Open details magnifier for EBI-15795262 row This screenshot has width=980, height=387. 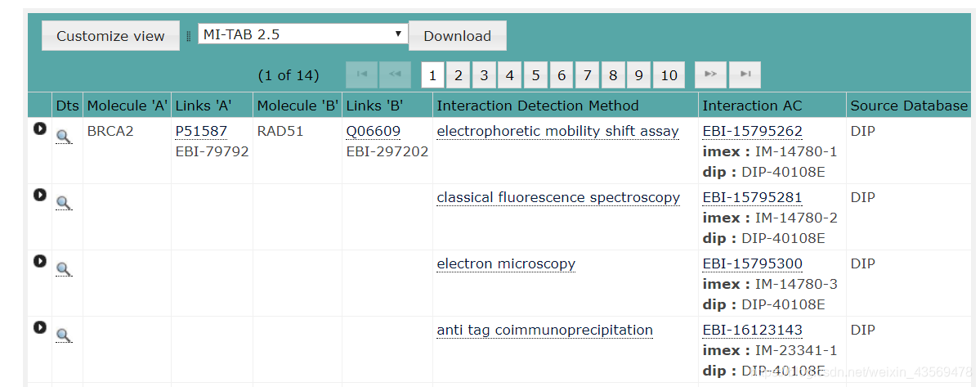point(63,137)
